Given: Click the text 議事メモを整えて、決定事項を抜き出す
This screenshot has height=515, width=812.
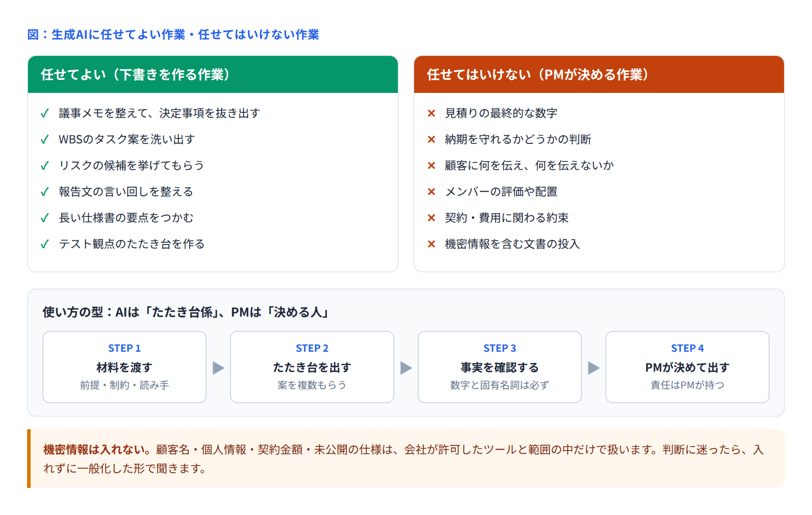Looking at the screenshot, I should pos(160,113).
